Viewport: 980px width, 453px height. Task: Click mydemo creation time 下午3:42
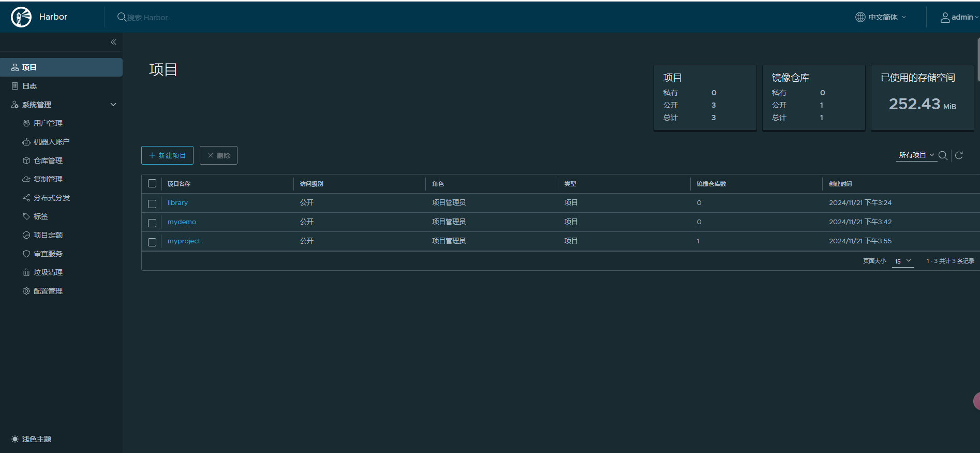click(x=860, y=222)
